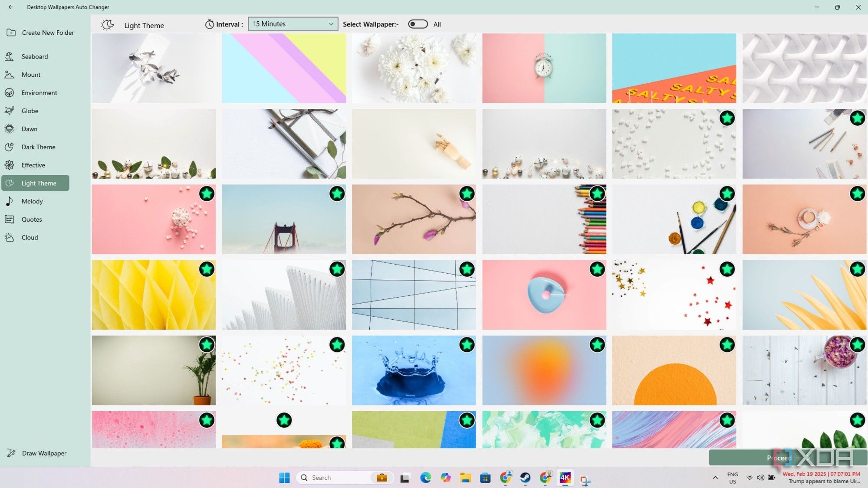This screenshot has height=488, width=868.
Task: Open Microsoft Edge from taskbar
Action: [426, 478]
